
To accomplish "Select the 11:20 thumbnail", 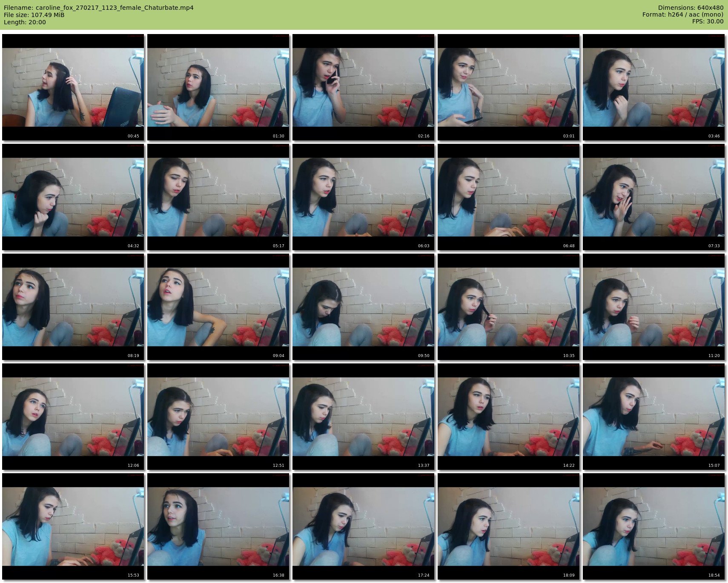I will click(x=653, y=307).
